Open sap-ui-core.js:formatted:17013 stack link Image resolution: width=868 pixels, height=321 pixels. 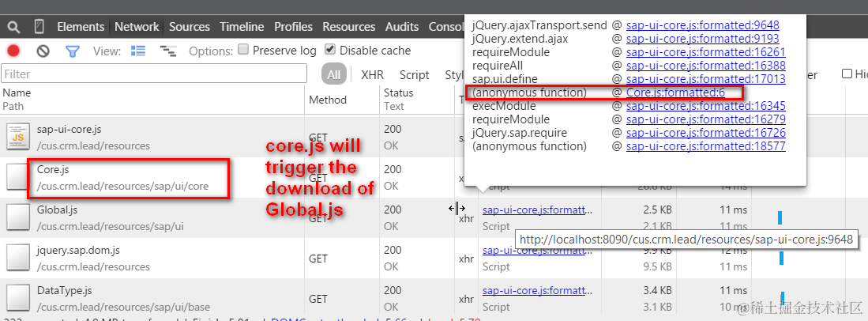pyautogui.click(x=706, y=79)
